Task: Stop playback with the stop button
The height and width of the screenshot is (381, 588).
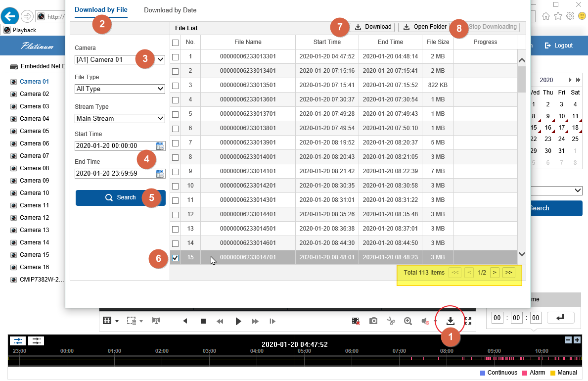Action: [x=203, y=321]
